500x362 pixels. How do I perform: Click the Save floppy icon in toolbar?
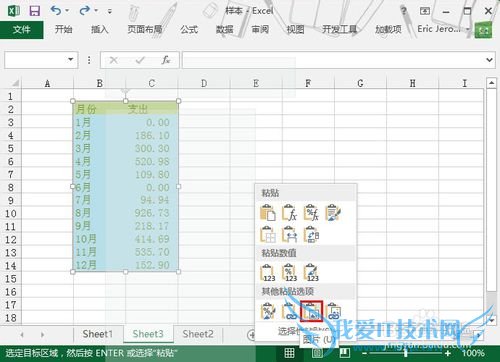(35, 11)
